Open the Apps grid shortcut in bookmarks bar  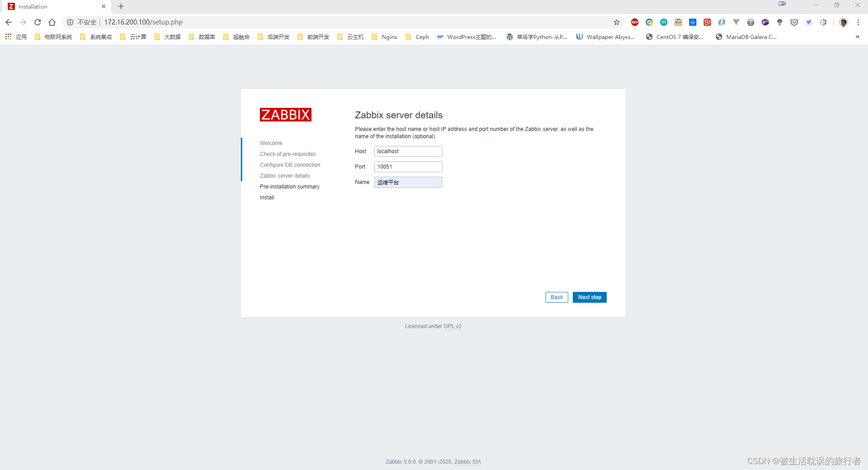(x=16, y=37)
